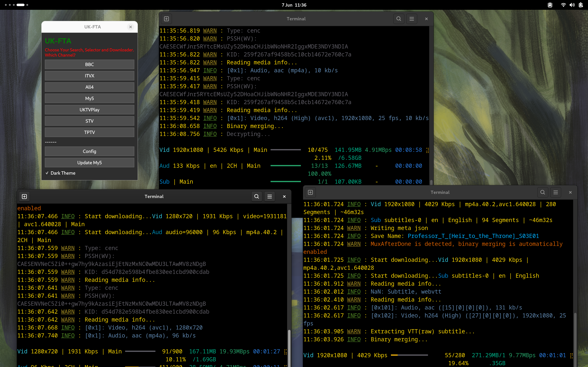Open hamburger menu in bottom-right Terminal
The height and width of the screenshot is (367, 588).
555,192
